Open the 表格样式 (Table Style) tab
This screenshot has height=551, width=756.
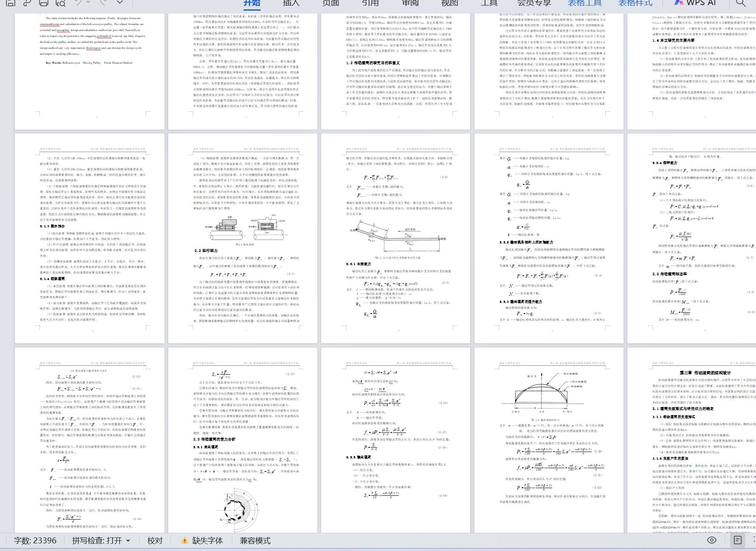[x=635, y=3]
